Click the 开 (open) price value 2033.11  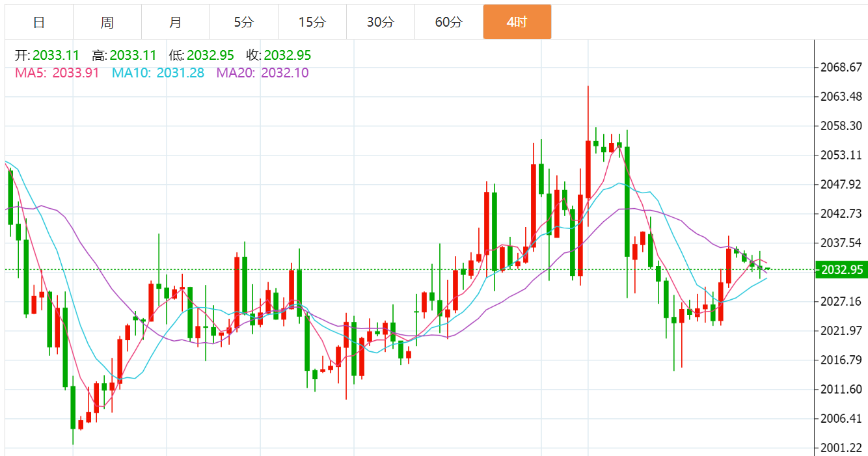pos(56,55)
